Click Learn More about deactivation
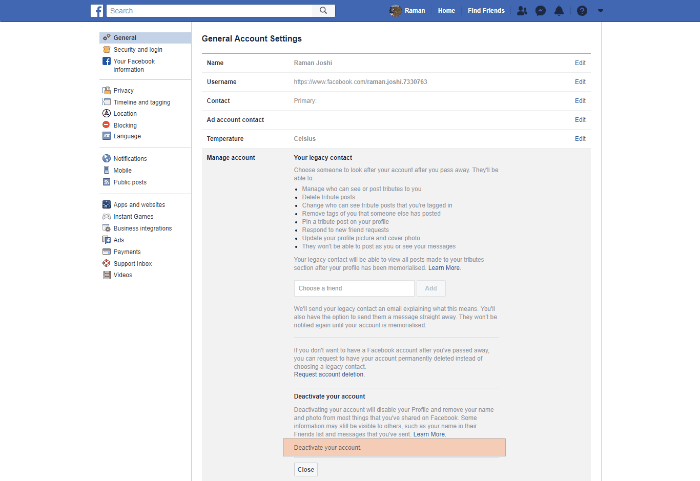 click(429, 435)
